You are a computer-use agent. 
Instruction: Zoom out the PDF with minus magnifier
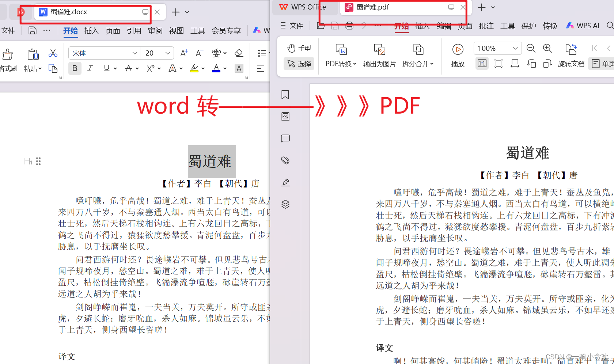pos(531,48)
